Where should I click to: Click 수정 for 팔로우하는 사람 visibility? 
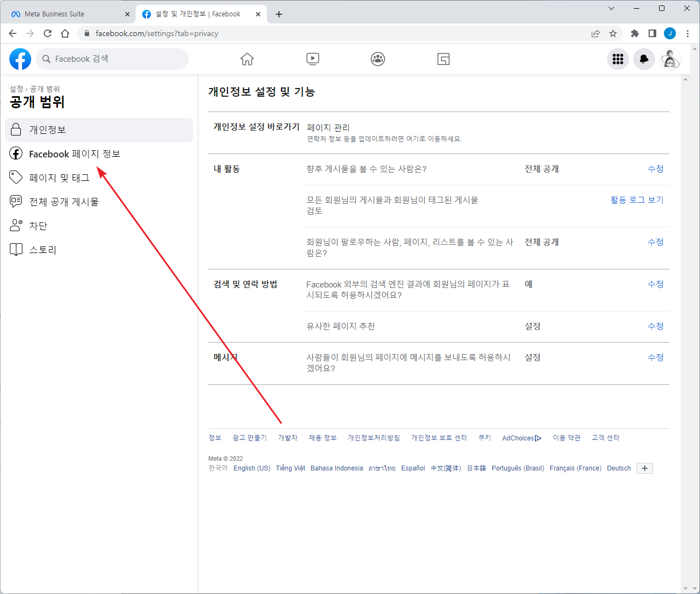tap(656, 242)
